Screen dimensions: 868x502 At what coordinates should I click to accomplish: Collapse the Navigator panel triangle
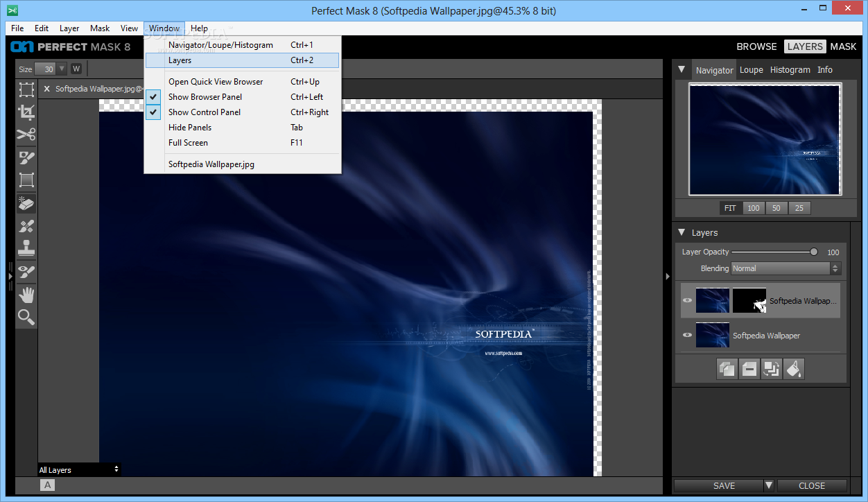682,69
